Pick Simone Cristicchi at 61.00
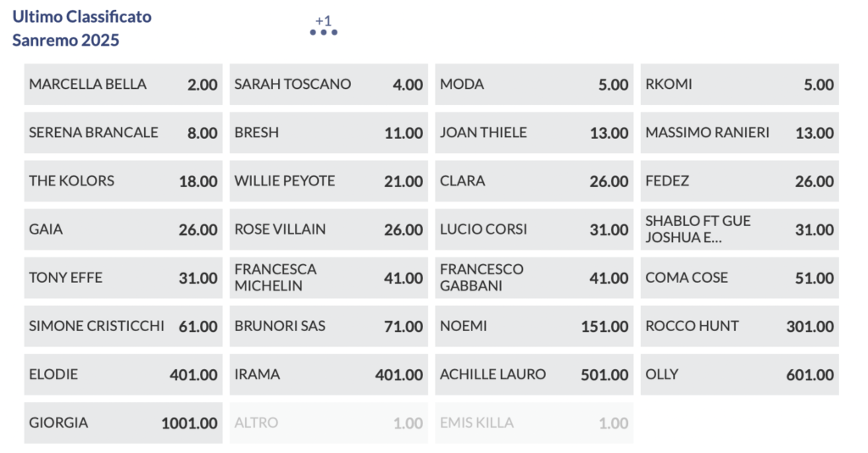The image size is (868, 453). (123, 326)
